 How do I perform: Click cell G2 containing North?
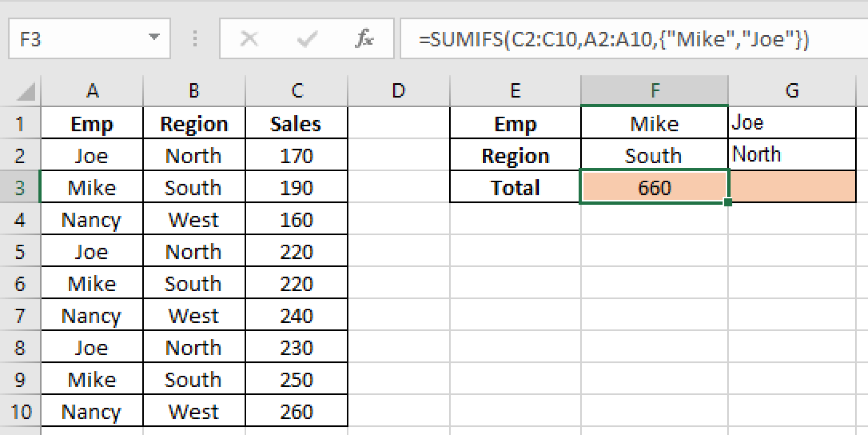tap(793, 155)
